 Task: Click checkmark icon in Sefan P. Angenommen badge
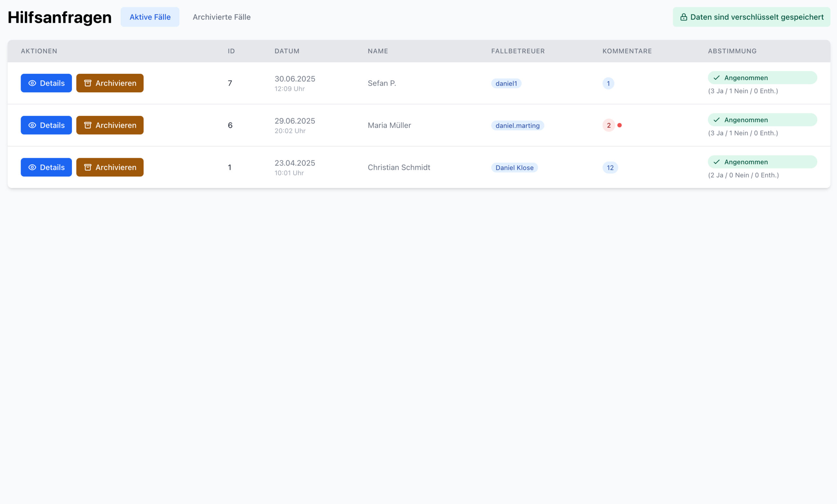click(x=716, y=78)
